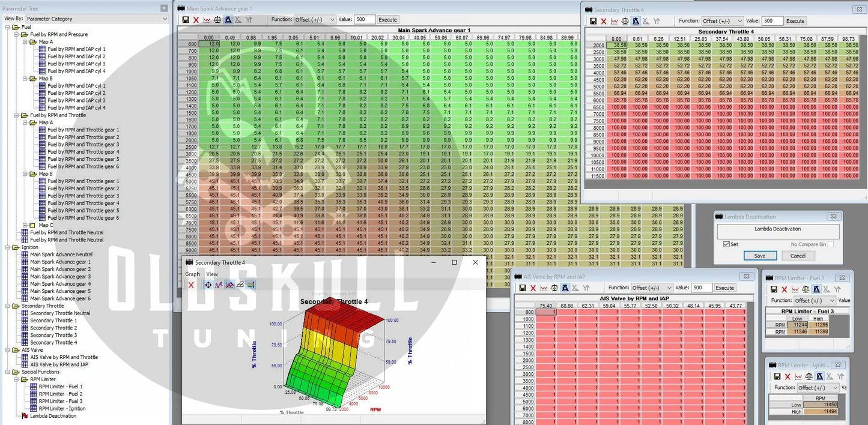Tick the No Compare Bin checkbox

coord(830,244)
